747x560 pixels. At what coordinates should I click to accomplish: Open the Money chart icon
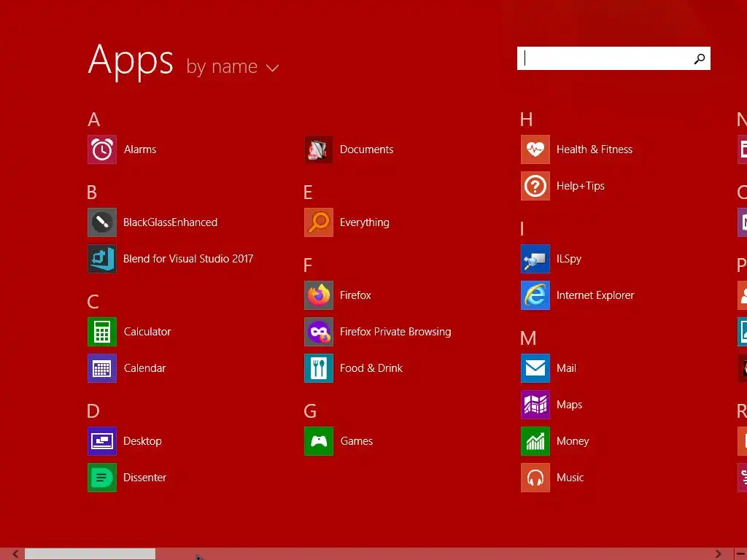coord(535,441)
